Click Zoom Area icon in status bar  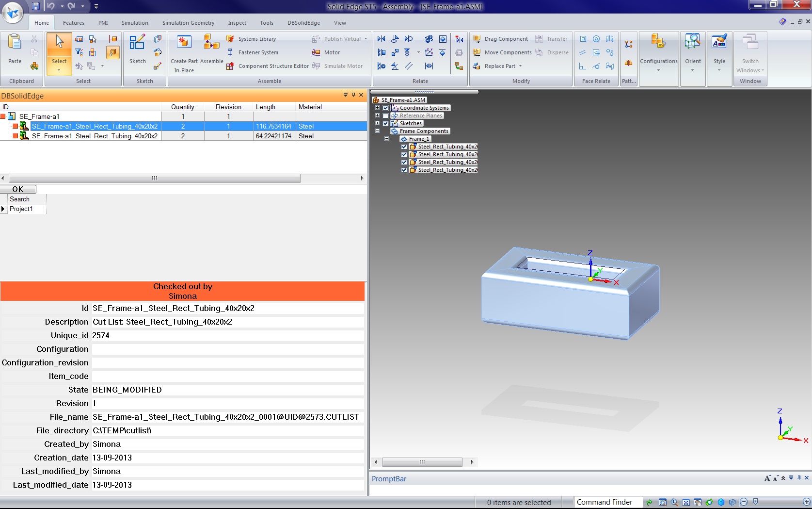(663, 503)
